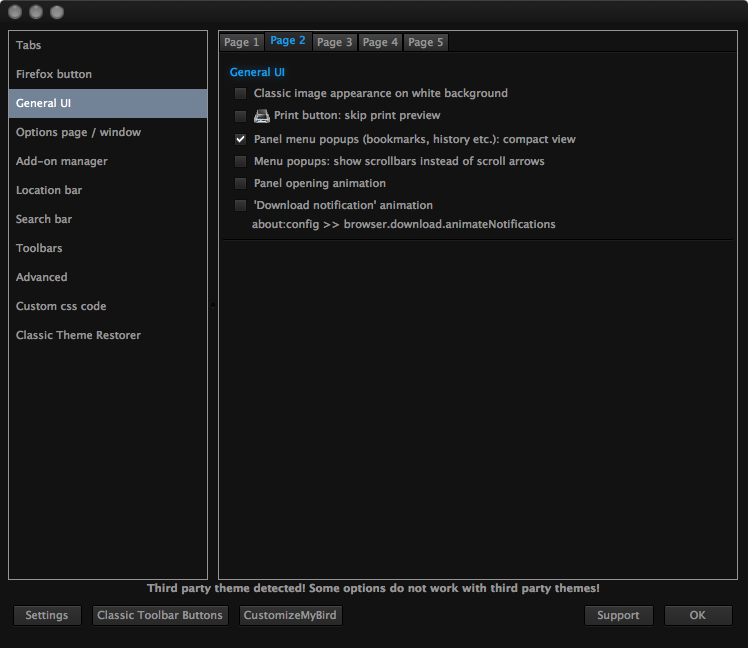The height and width of the screenshot is (648, 748).
Task: Enable Menu popups show scrollbars option
Action: [x=240, y=161]
